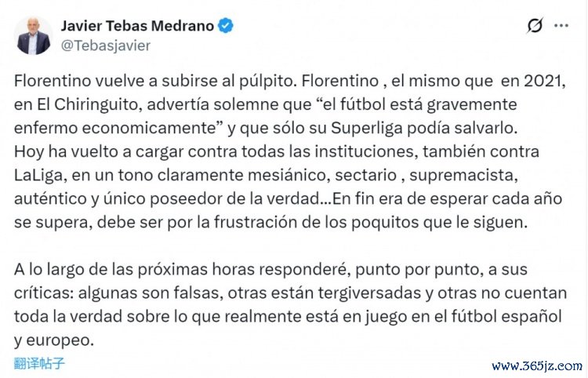Click the blue verified badge
Viewport: 588px width, 378px height.
click(x=226, y=26)
